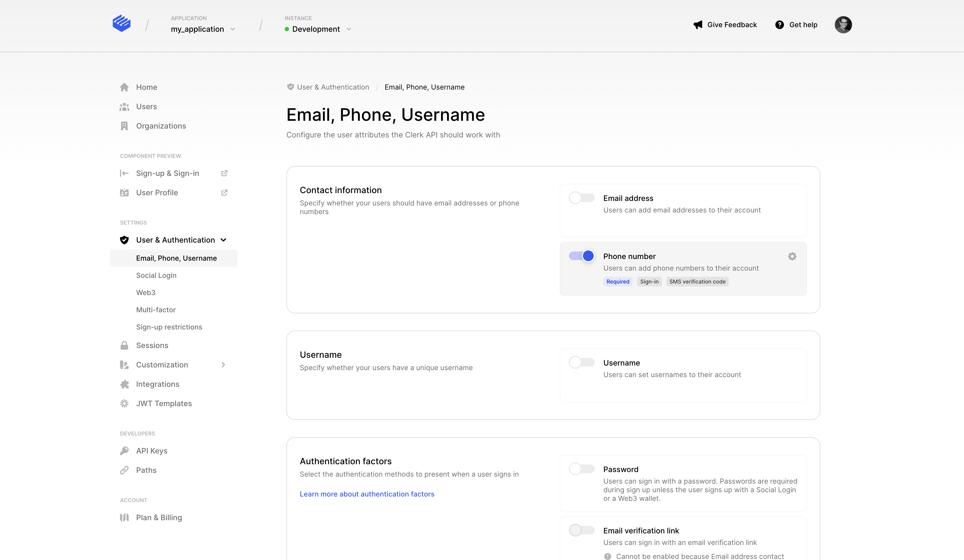Open the Development instance dropdown
Screen dimensions: 964x560
(x=318, y=29)
